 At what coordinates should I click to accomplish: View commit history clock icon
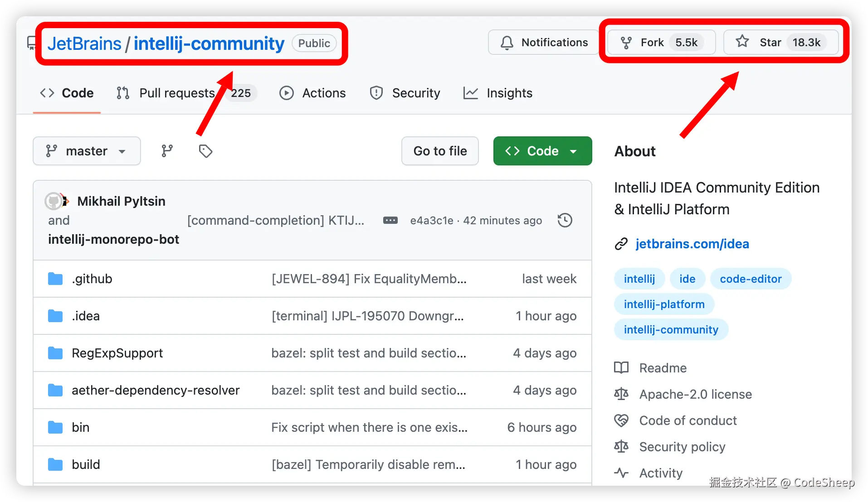565,221
